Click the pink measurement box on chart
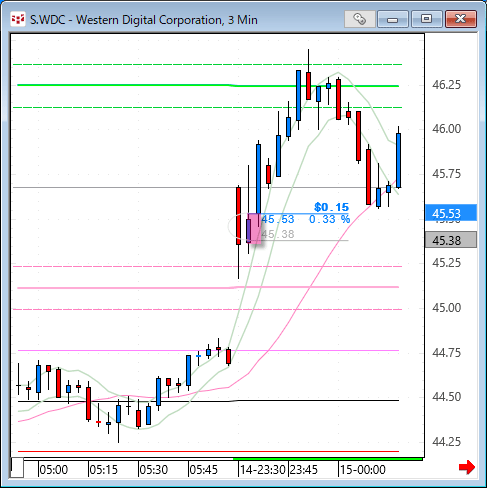The height and width of the screenshot is (488, 487). click(256, 229)
